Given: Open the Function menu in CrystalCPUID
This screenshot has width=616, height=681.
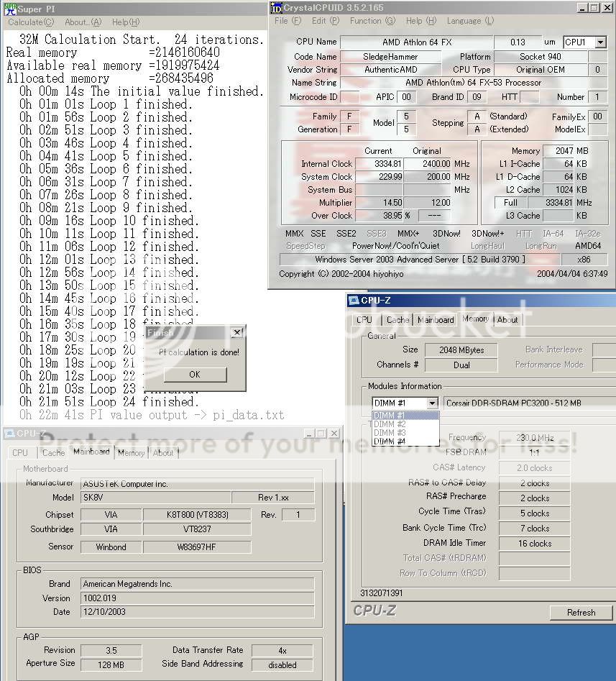Looking at the screenshot, I should (x=366, y=21).
